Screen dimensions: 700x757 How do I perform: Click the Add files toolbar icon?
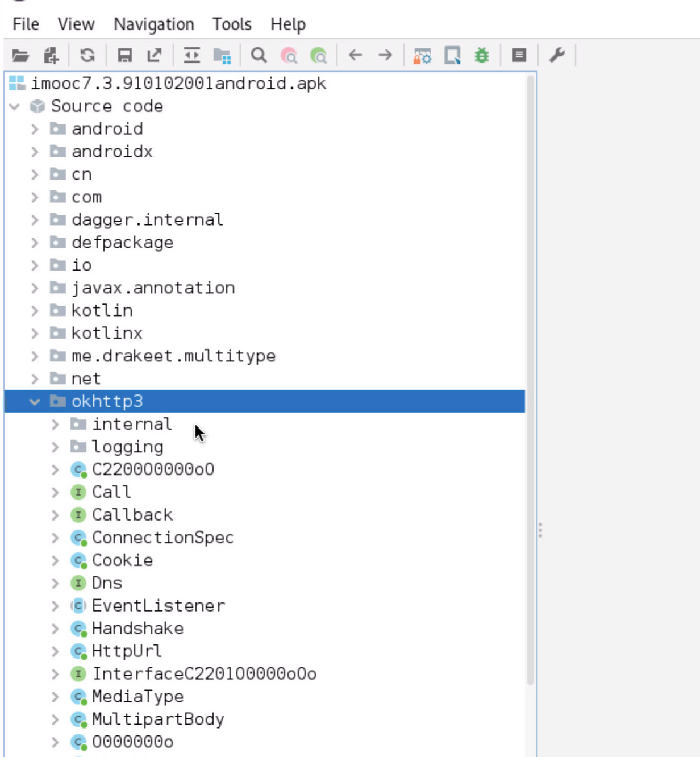pos(51,55)
